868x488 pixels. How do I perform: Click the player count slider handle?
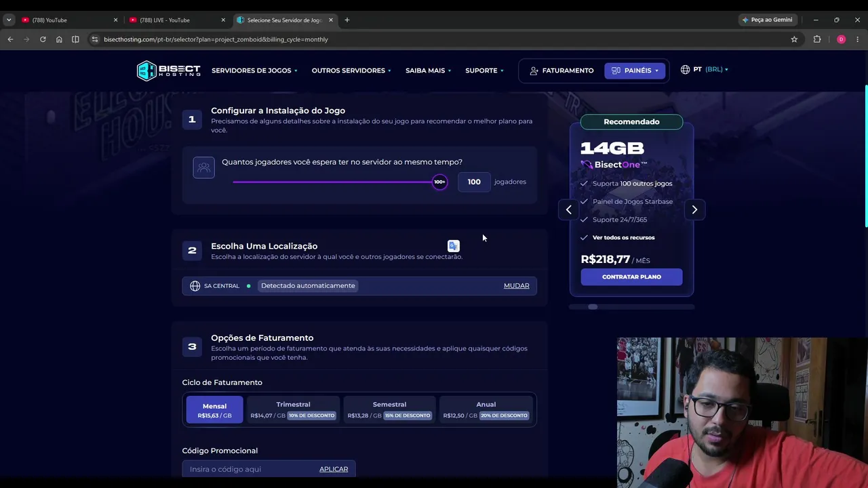coord(440,182)
